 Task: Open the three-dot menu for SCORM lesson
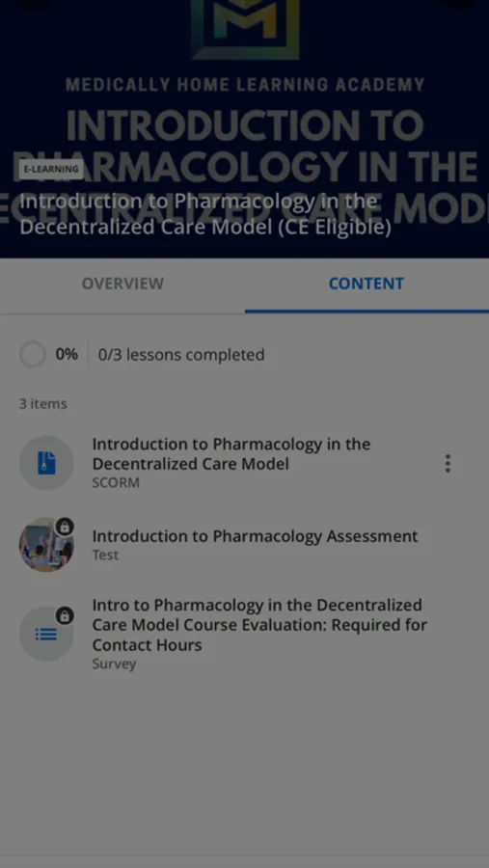448,463
